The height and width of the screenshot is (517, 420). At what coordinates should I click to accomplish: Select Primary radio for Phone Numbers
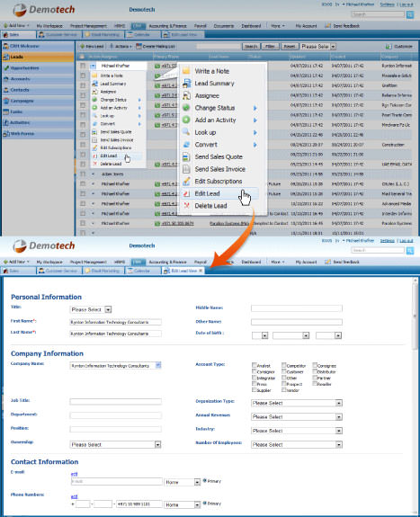205,504
